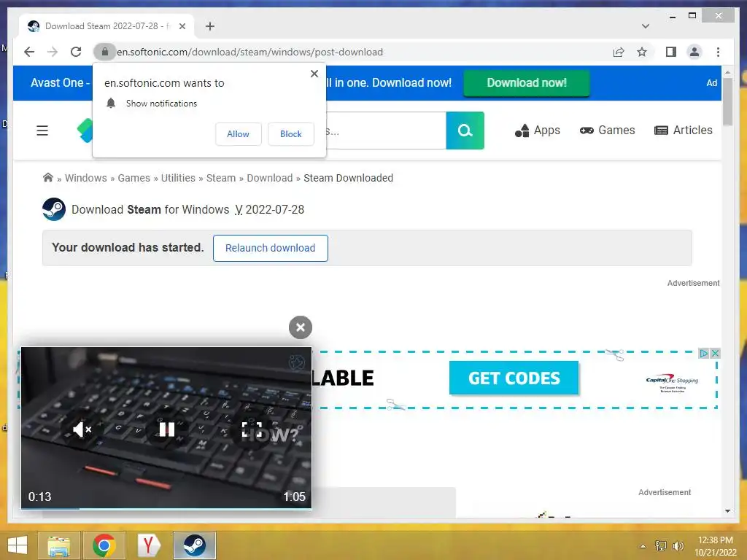
Task: View site info lock icon
Action: click(105, 52)
